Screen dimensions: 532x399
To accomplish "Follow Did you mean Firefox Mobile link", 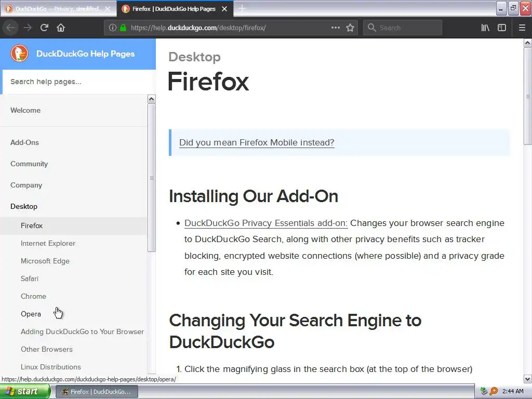I will point(257,142).
